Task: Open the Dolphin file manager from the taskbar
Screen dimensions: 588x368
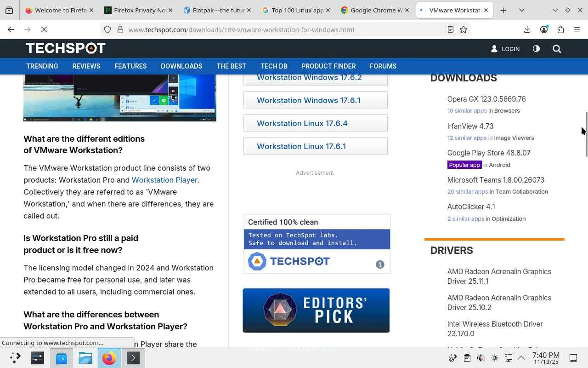Action: click(85, 358)
